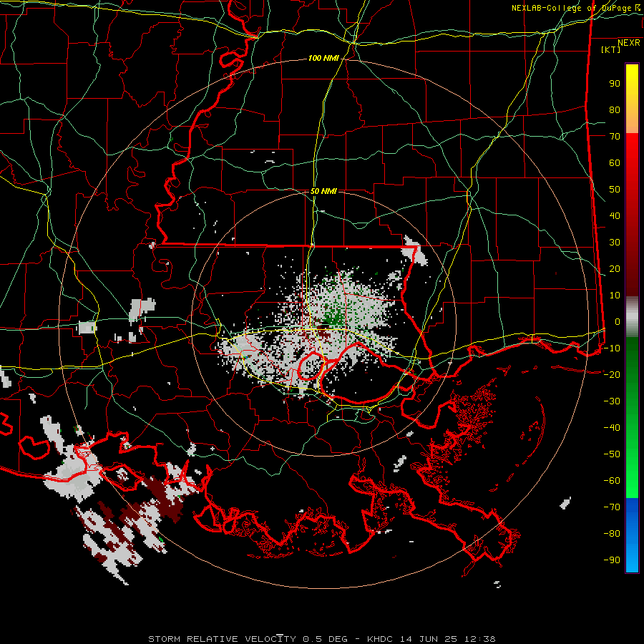
Task: Click the -60 value on velocity scale
Action: tap(612, 481)
